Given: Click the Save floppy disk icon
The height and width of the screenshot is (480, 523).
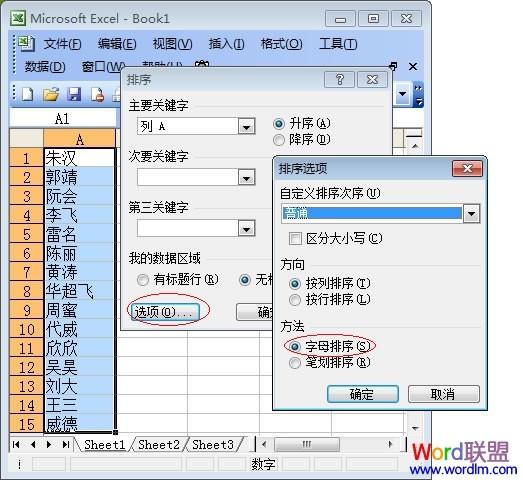Looking at the screenshot, I should [74, 94].
